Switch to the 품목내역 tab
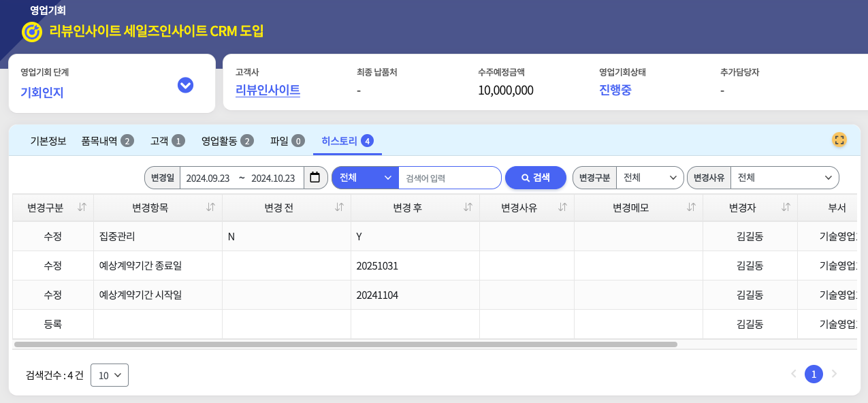Image resolution: width=868 pixels, height=403 pixels. pyautogui.click(x=107, y=141)
